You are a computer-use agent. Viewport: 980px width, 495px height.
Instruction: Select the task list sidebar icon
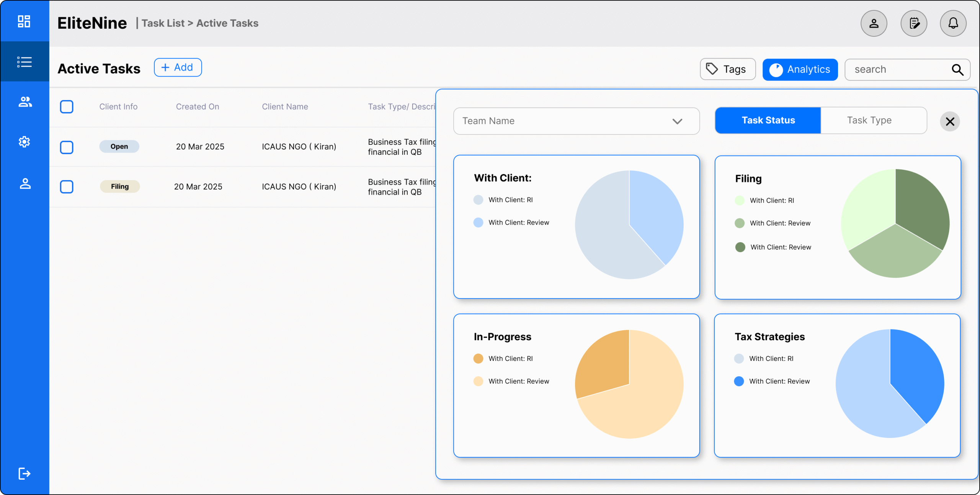24,62
